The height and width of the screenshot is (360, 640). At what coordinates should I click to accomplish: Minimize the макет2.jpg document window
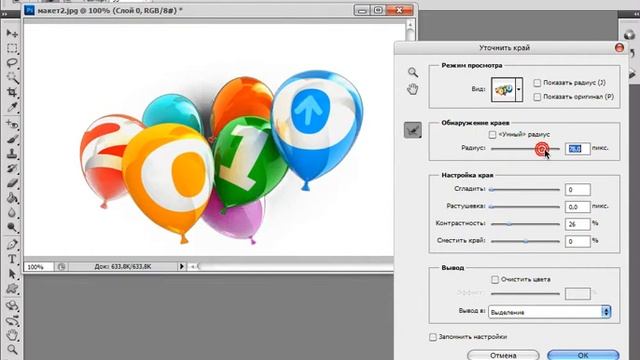362,10
